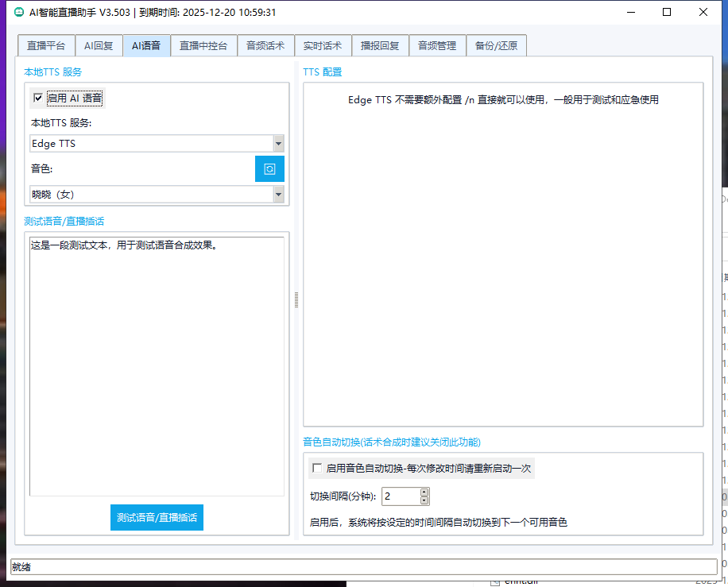Enable 启用音色自动切换 checkbox

click(x=317, y=469)
